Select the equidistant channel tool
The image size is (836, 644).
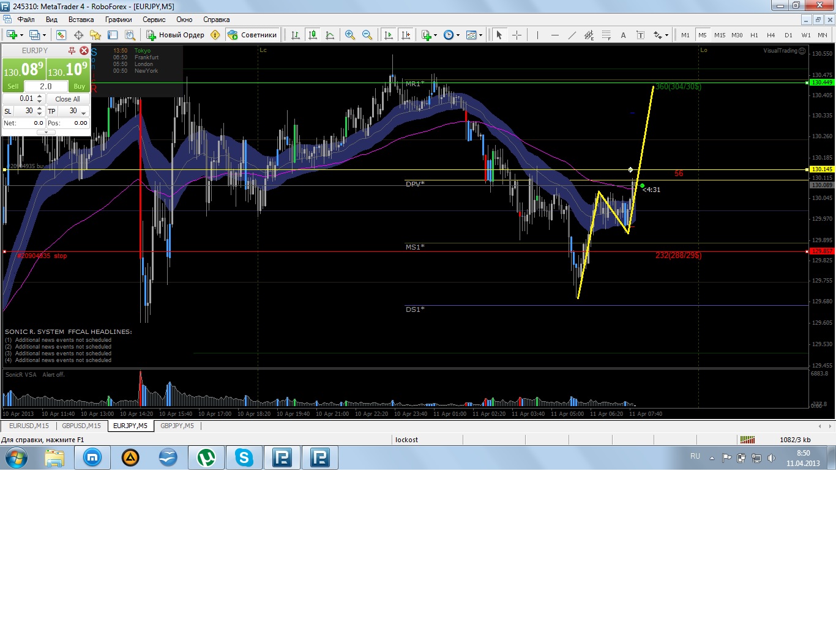589,35
